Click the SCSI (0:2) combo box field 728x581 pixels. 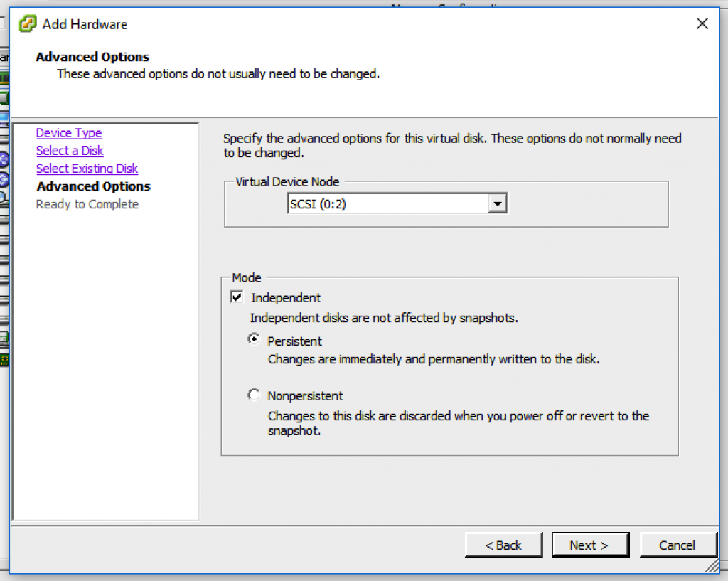click(x=397, y=203)
